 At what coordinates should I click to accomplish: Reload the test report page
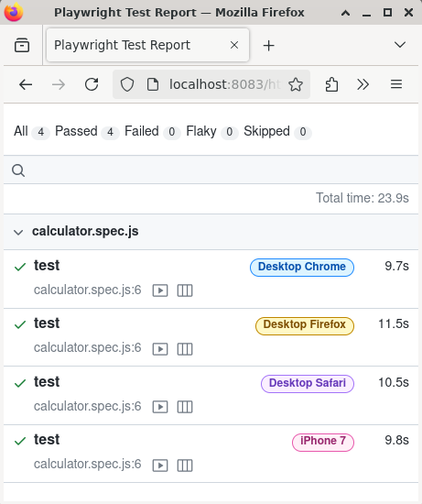(92, 84)
